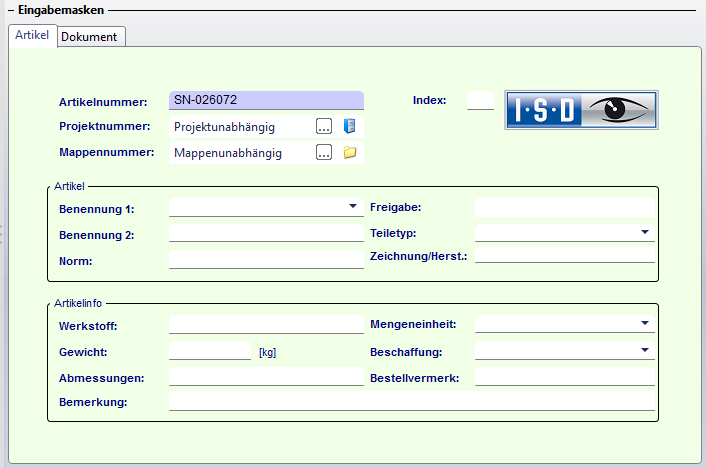This screenshot has width=706, height=468.
Task: Click the Index input box
Action: coord(481,100)
